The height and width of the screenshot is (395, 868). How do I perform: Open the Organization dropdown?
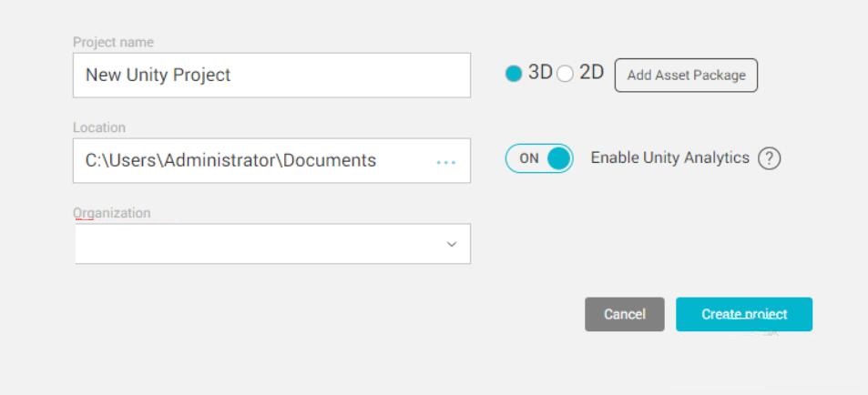coord(273,243)
